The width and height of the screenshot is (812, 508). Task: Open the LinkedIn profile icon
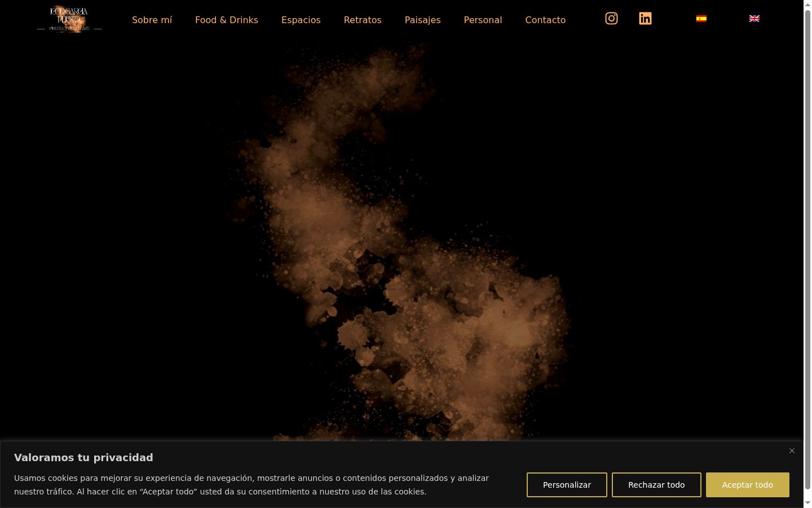[x=645, y=19]
